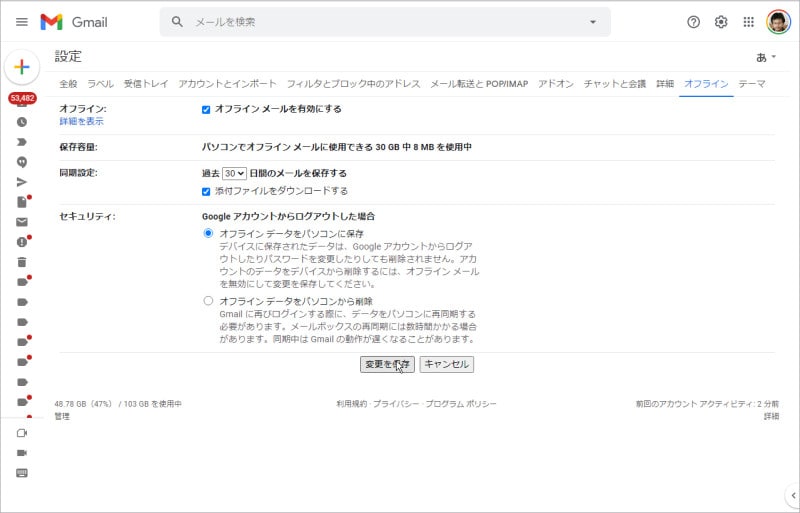The width and height of the screenshot is (800, 513).
Task: Click the Compose plus button
Action: (22, 67)
